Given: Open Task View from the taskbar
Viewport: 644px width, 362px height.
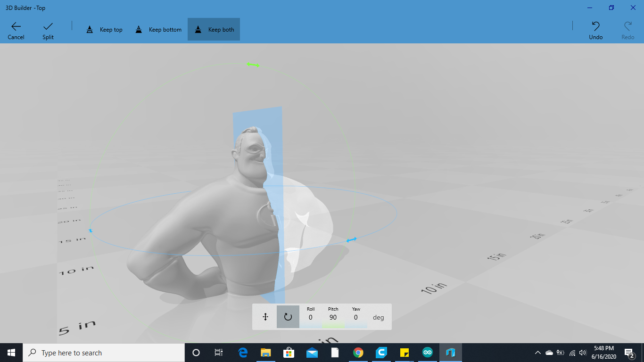Looking at the screenshot, I should click(218, 352).
